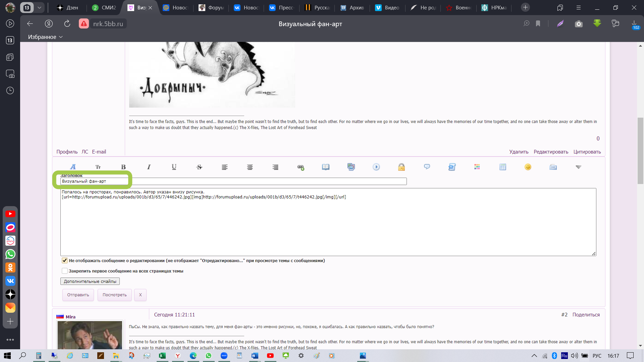Expand the Избранное bookmarks dropdown

(45, 37)
